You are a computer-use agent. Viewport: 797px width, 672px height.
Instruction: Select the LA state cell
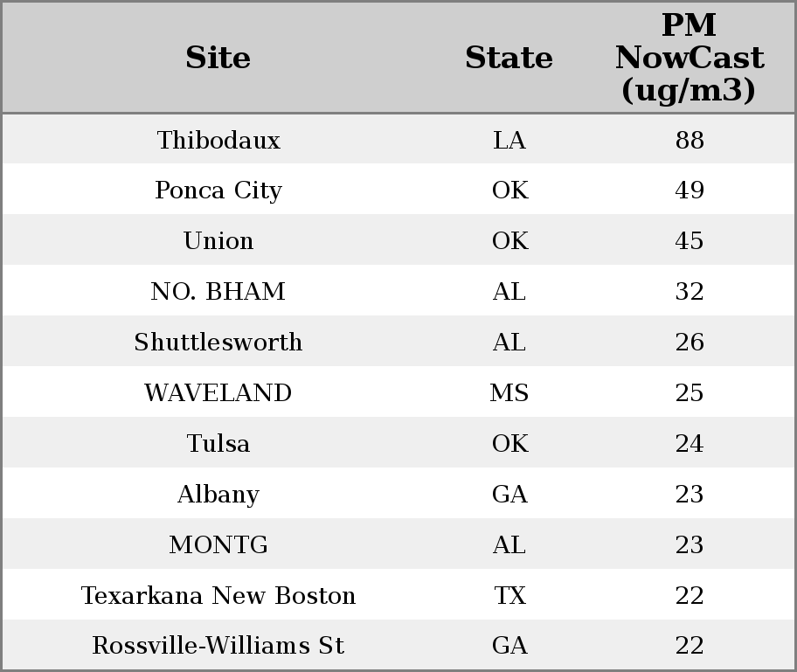coord(509,141)
